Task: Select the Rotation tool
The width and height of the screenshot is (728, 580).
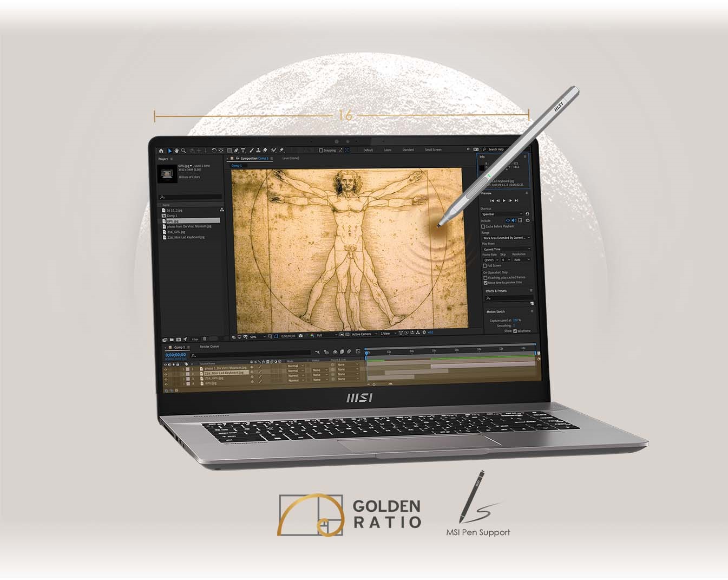Action: pyautogui.click(x=214, y=151)
